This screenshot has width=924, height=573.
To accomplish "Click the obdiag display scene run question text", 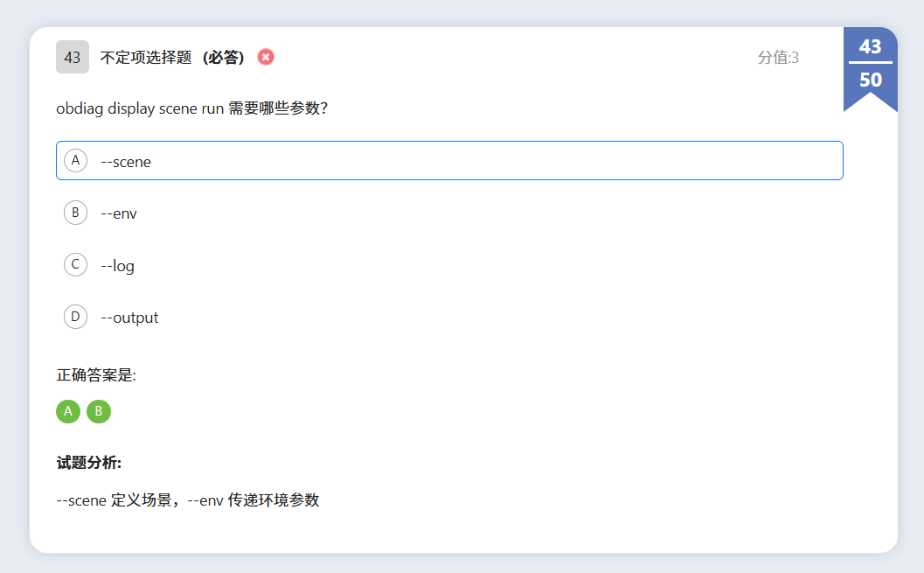I will point(191,109).
